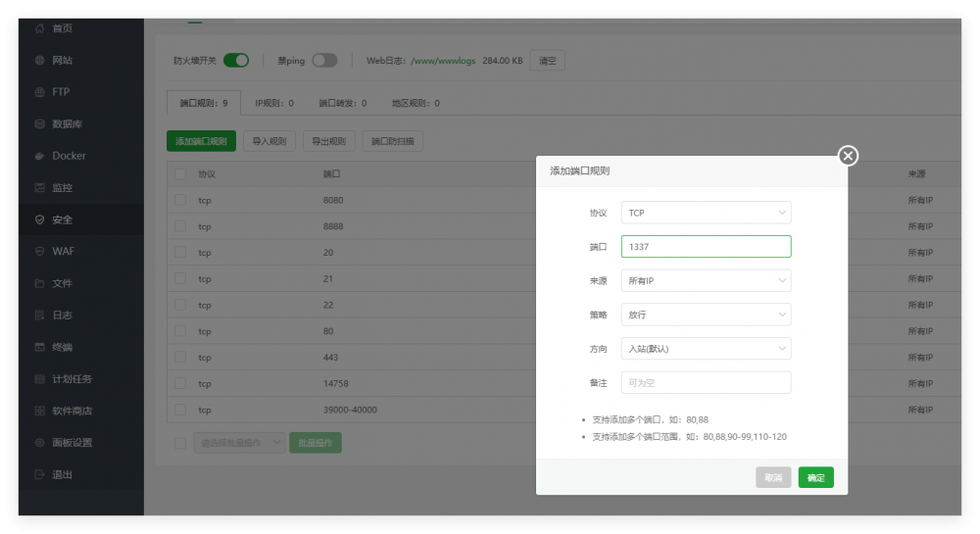The width and height of the screenshot is (980, 534).
Task: Toggle the firewall switch (防火墙开关) off
Action: [x=236, y=61]
